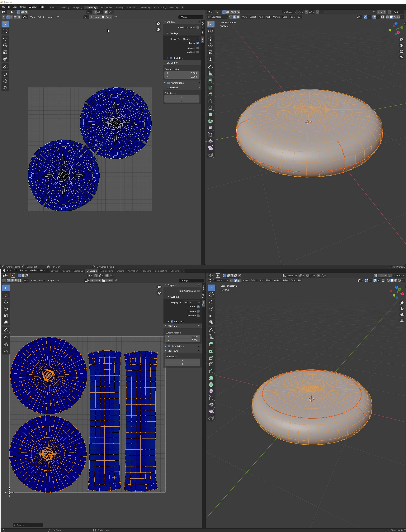This screenshot has width=406, height=532.
Task: Click camera view icon in upper viewport
Action: 401,51
